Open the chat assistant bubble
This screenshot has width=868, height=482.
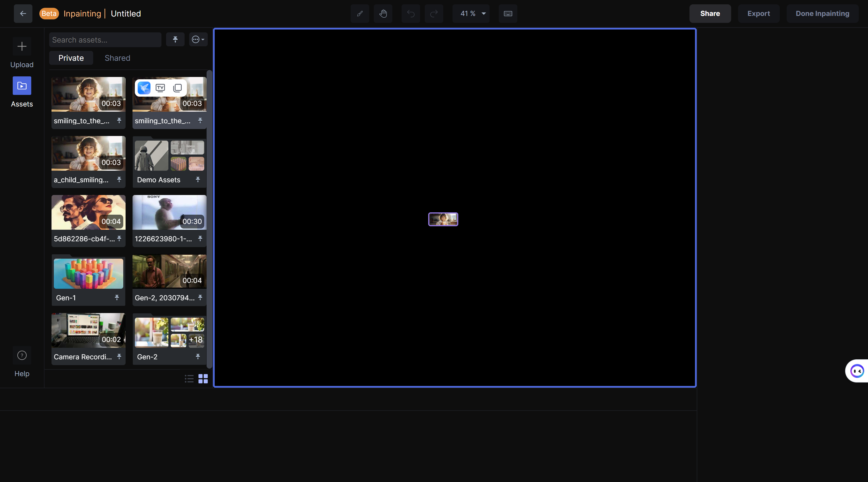click(857, 371)
